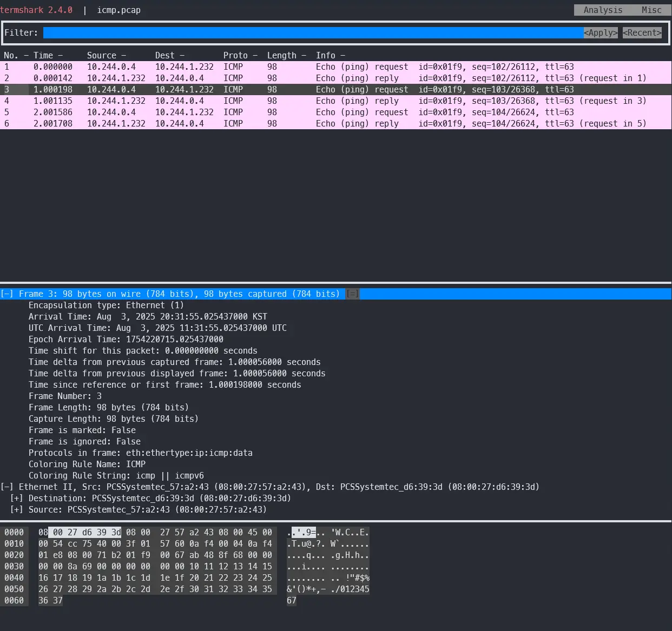Screen dimensions: 672x631
Task: Select the 'Coloring Rule Name: ICMP' line
Action: point(87,464)
